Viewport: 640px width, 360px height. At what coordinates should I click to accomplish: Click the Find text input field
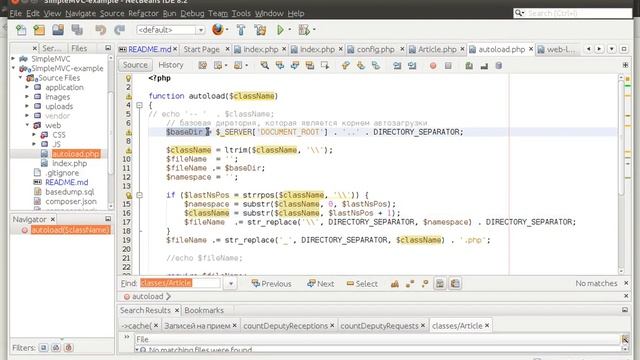tap(180, 283)
